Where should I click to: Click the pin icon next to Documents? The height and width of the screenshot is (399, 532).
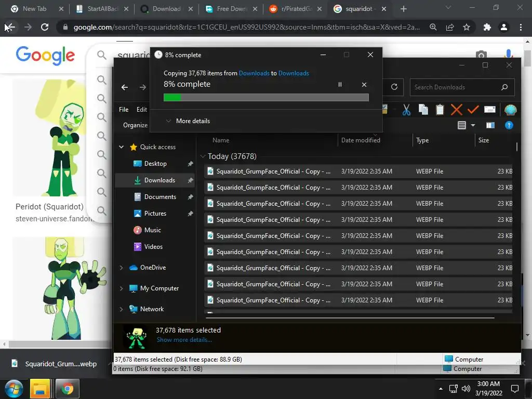pyautogui.click(x=190, y=197)
